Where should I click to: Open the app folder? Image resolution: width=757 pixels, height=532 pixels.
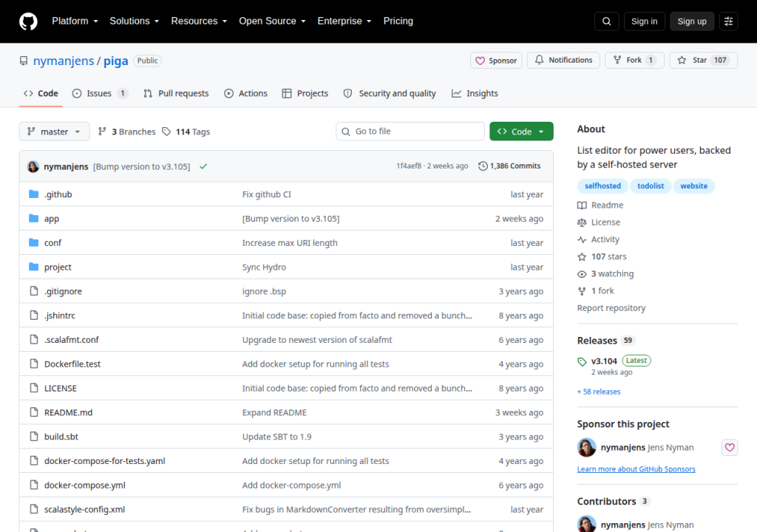(x=52, y=219)
